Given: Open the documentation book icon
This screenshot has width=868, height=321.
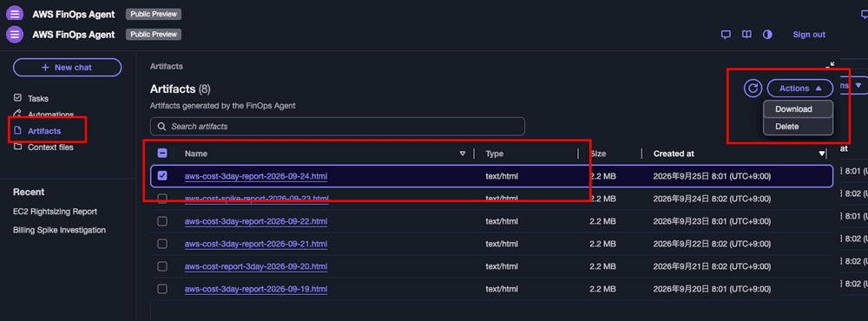Looking at the screenshot, I should (746, 35).
